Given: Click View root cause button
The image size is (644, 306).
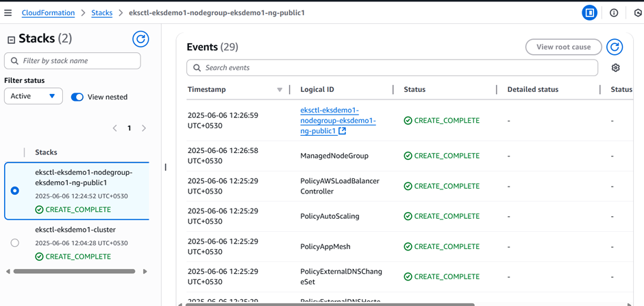Looking at the screenshot, I should tap(563, 47).
